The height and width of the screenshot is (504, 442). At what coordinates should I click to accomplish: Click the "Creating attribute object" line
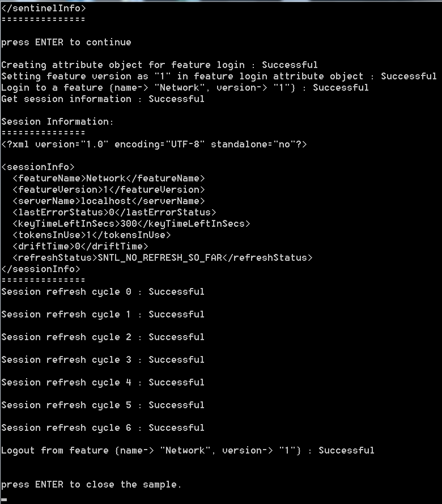tap(159, 65)
